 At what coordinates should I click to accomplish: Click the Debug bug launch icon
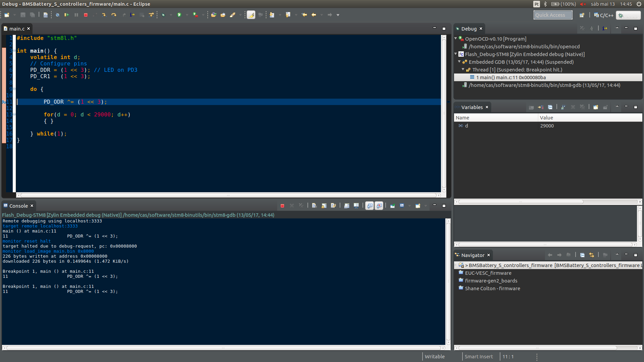(163, 15)
